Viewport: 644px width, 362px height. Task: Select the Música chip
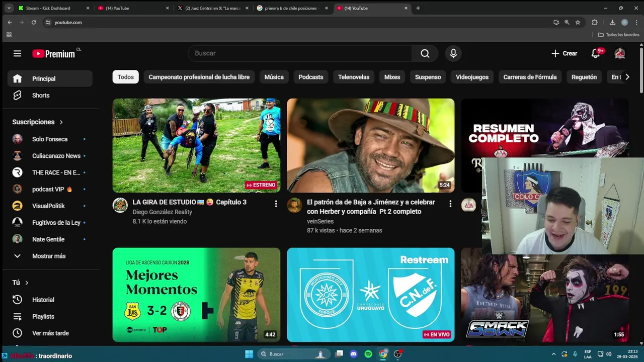click(x=274, y=77)
